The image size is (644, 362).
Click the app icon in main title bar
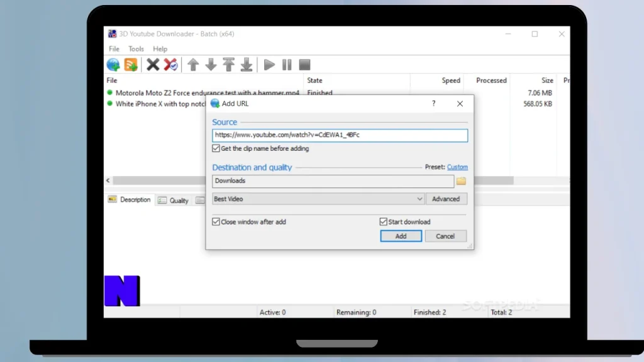click(x=112, y=34)
